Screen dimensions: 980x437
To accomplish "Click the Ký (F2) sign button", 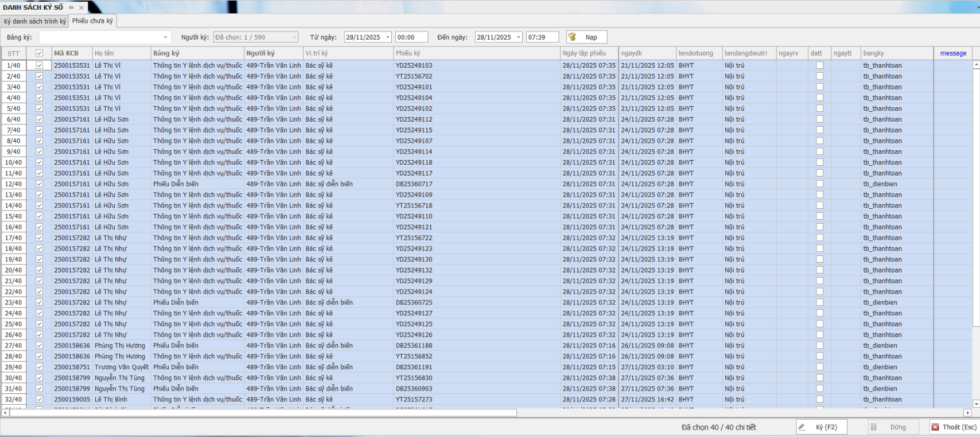I will click(821, 427).
